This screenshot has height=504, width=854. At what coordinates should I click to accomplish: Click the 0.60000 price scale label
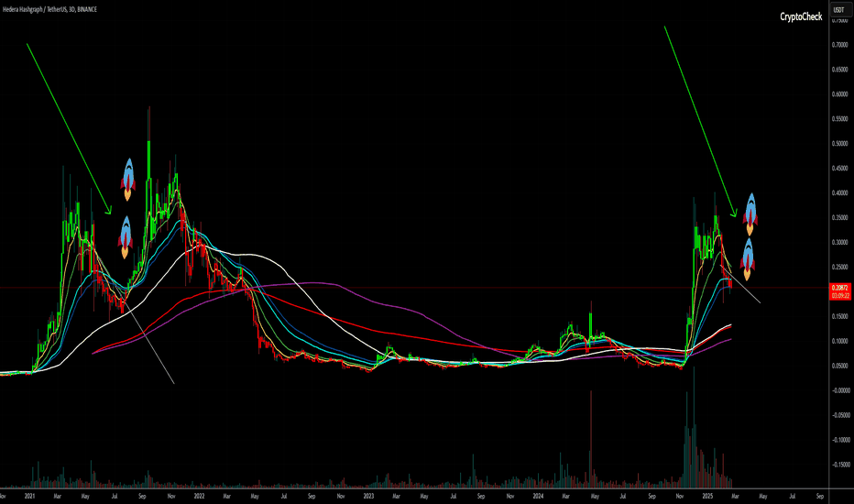(x=840, y=94)
